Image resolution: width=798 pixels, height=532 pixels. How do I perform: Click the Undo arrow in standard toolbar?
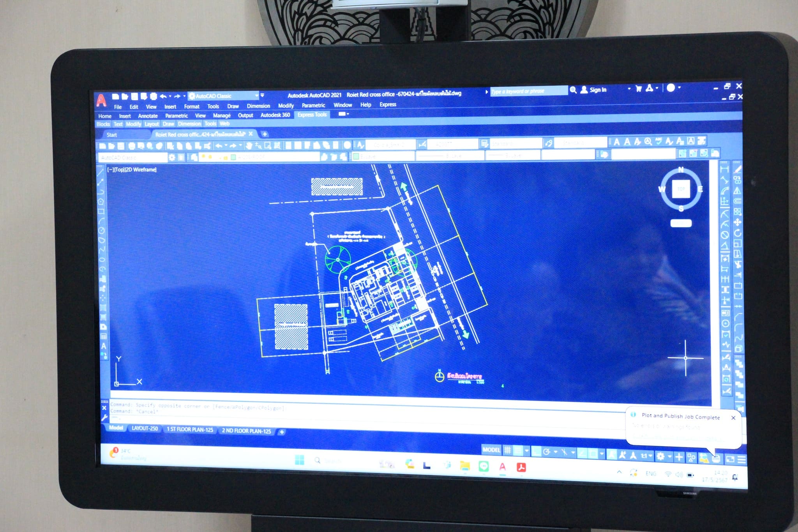(x=219, y=145)
